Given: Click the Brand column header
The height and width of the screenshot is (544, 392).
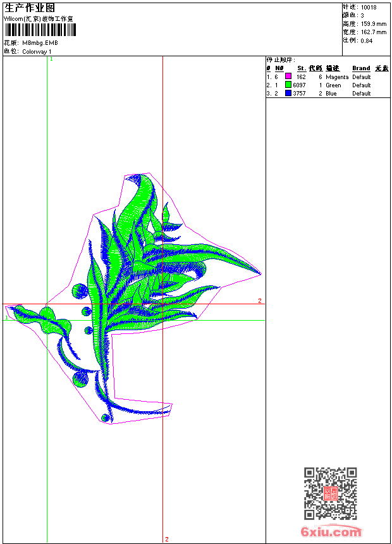Looking at the screenshot, I should click(361, 68).
